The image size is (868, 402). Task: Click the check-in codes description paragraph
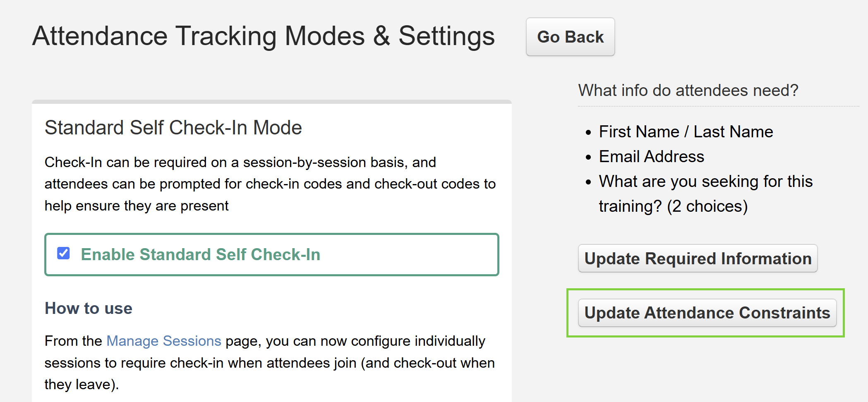click(x=270, y=184)
